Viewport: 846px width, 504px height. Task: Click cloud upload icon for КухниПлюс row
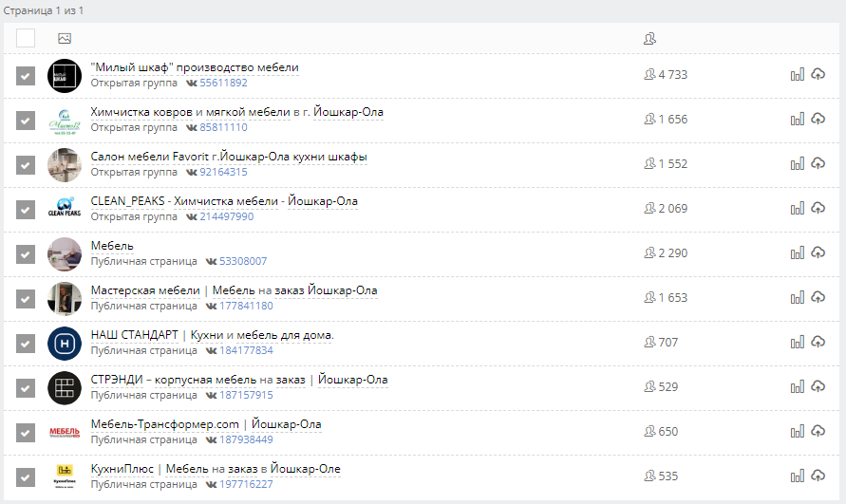click(818, 476)
